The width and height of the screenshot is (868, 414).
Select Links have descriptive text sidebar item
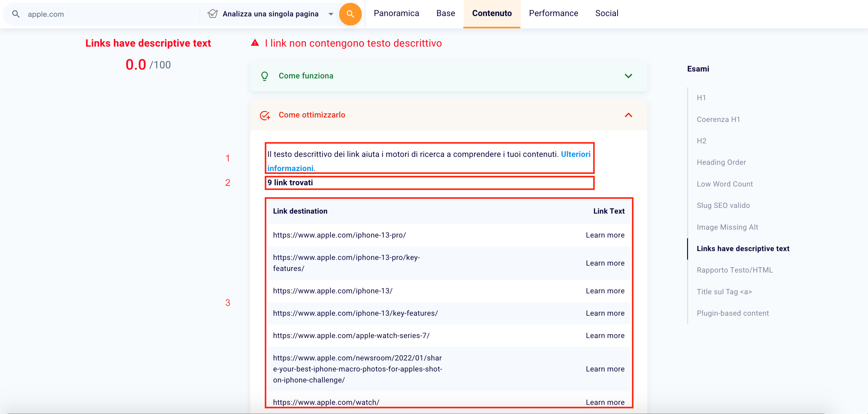pos(743,249)
